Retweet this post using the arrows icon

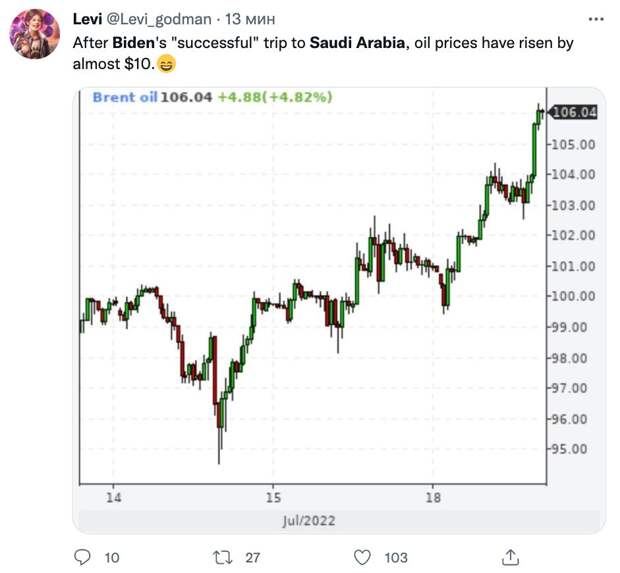click(x=227, y=556)
